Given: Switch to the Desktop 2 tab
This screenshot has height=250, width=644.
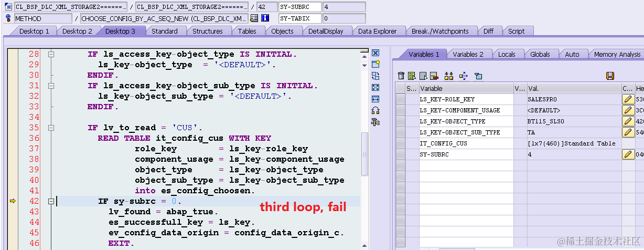Looking at the screenshot, I should pyautogui.click(x=77, y=31).
